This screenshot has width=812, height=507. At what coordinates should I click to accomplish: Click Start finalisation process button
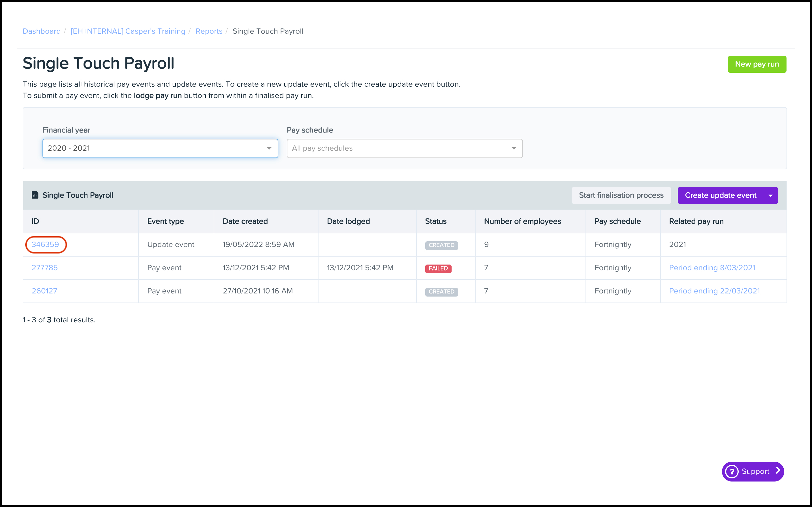point(621,195)
